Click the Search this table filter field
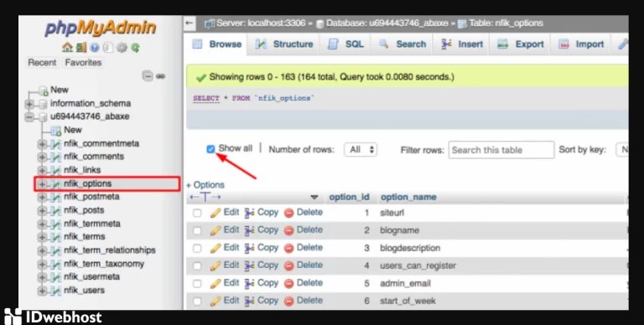This screenshot has height=325, width=644. coord(501,150)
